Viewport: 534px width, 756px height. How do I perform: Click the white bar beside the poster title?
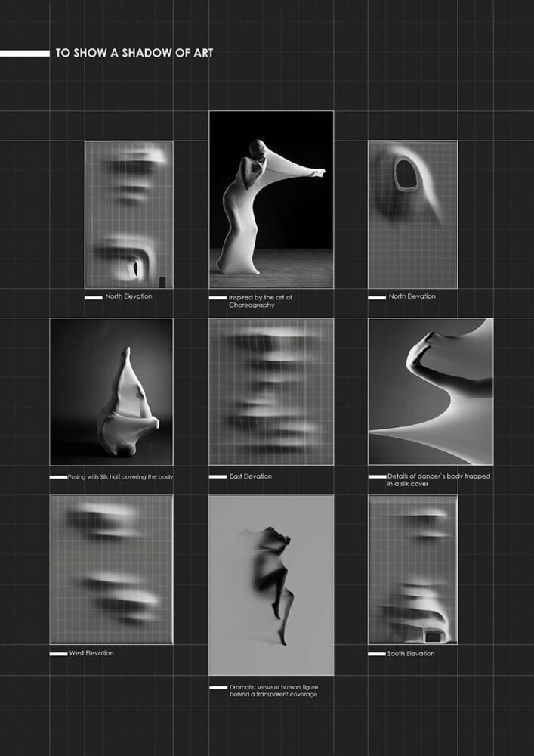25,53
